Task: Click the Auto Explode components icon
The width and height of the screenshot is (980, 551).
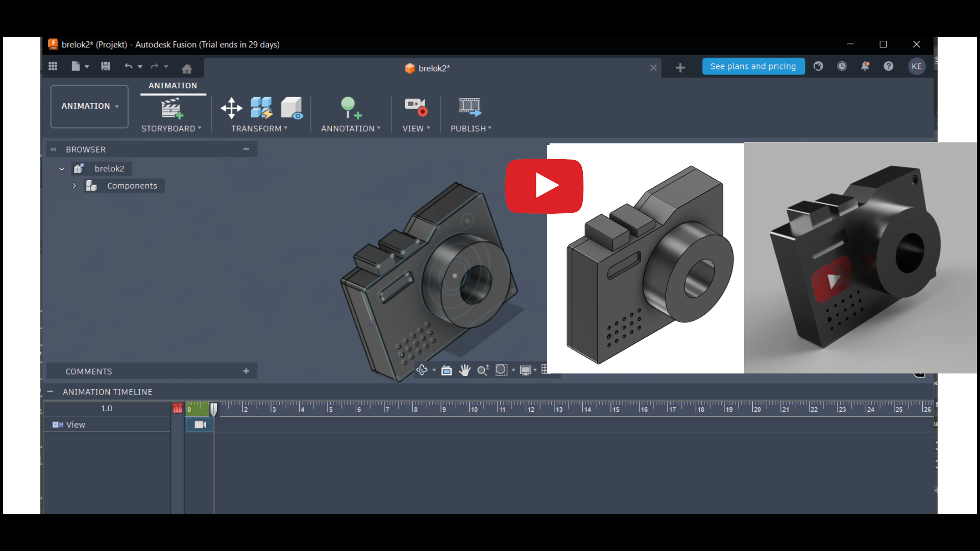Action: click(261, 108)
